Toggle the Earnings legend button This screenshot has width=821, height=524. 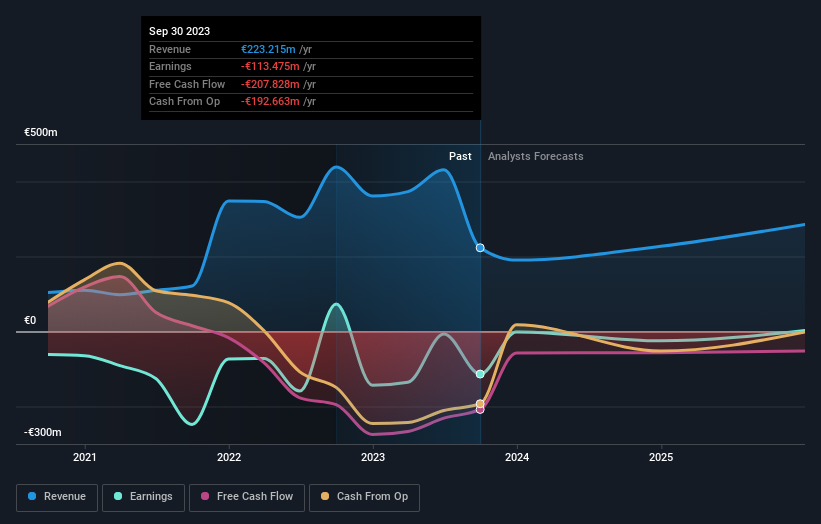pos(143,497)
